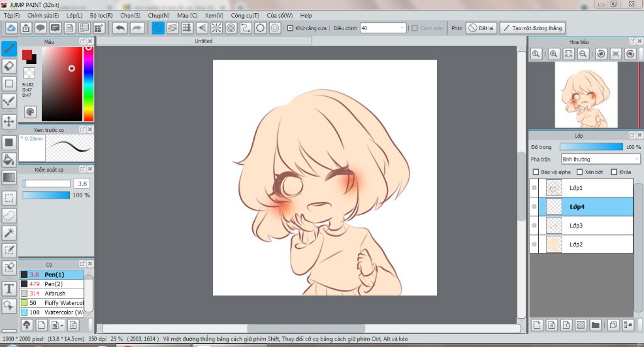This screenshot has height=347, width=644.
Task: Click the Đặt lại reset button
Action: [481, 28]
